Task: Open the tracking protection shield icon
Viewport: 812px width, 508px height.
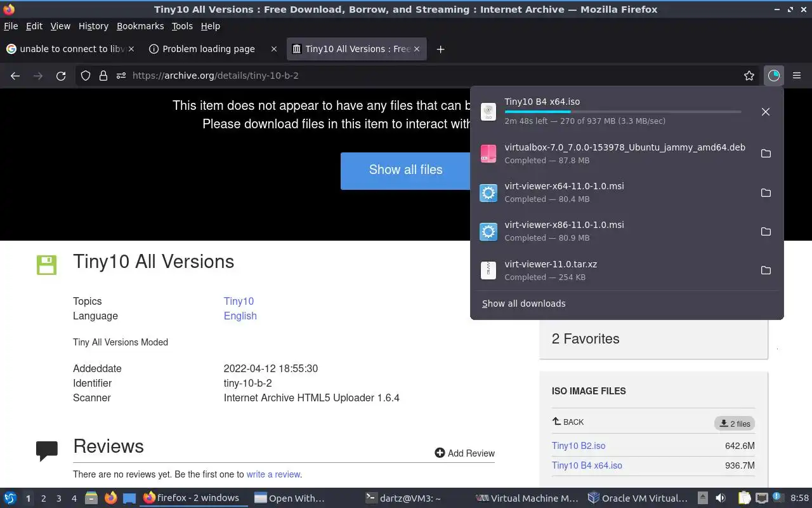Action: [x=86, y=76]
